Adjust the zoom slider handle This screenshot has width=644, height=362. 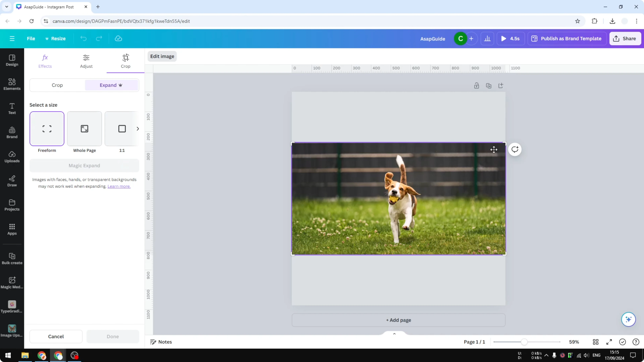click(524, 342)
